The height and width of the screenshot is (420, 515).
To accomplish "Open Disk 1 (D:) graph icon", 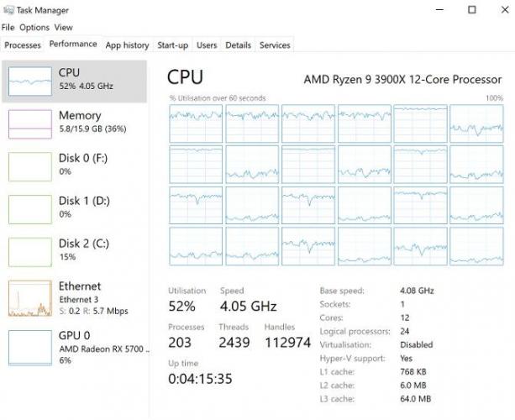I will [30, 208].
